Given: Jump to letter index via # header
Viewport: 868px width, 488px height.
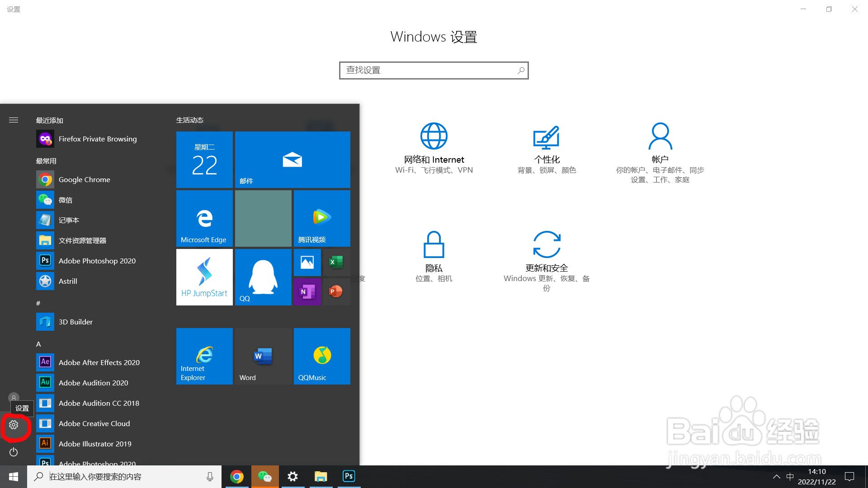Looking at the screenshot, I should coord(38,303).
